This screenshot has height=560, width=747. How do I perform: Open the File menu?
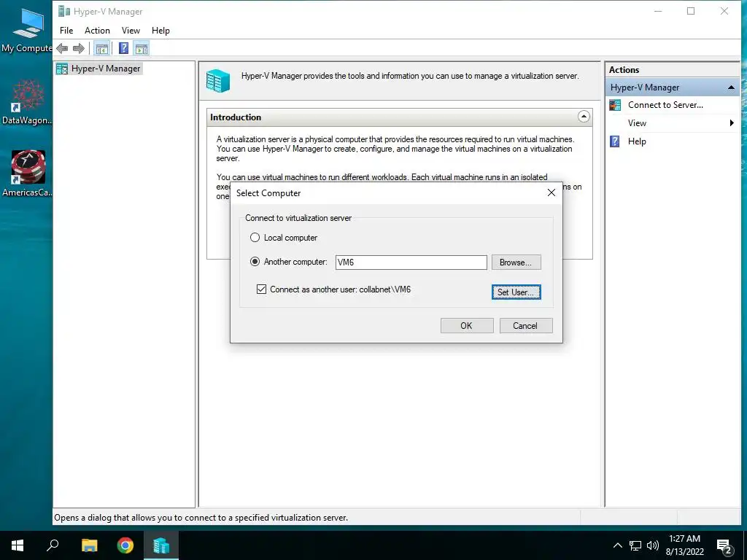[x=66, y=31]
